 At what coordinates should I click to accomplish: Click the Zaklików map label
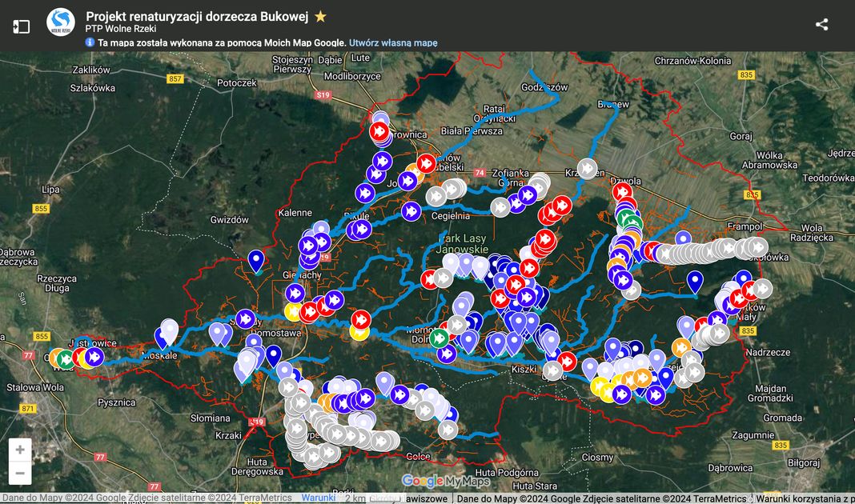(91, 70)
